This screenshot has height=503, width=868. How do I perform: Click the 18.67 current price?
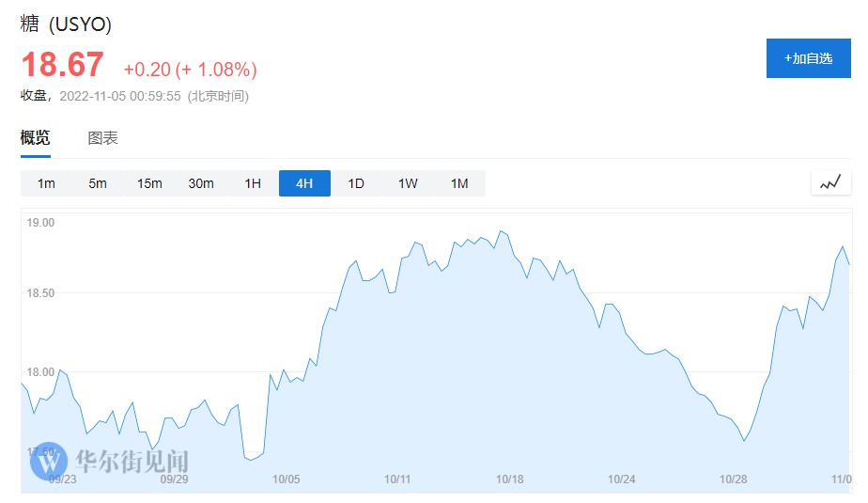[x=62, y=66]
